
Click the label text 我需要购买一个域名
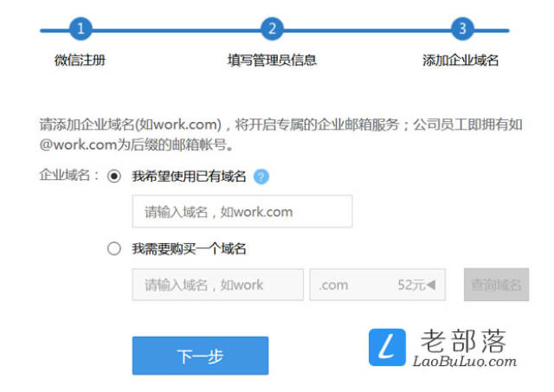(x=189, y=248)
